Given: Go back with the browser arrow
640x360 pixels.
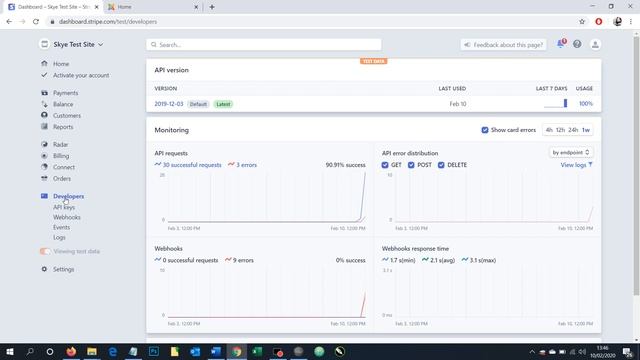Looking at the screenshot, I should 9,22.
